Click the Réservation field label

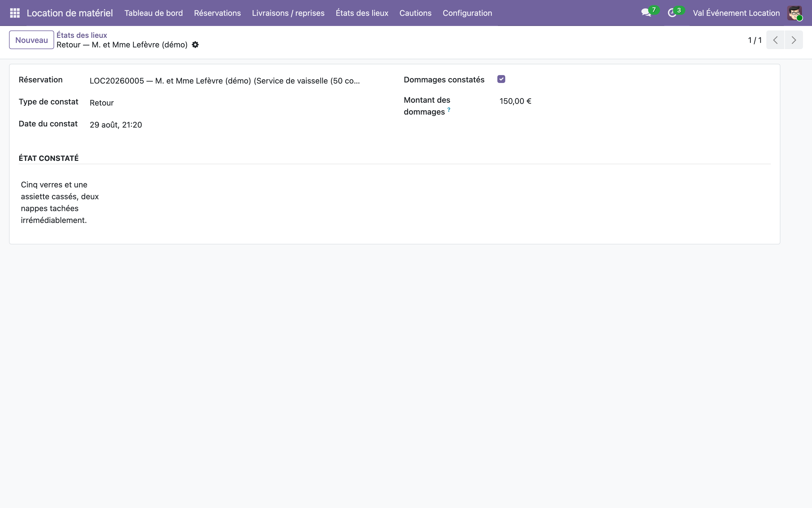[x=41, y=80]
